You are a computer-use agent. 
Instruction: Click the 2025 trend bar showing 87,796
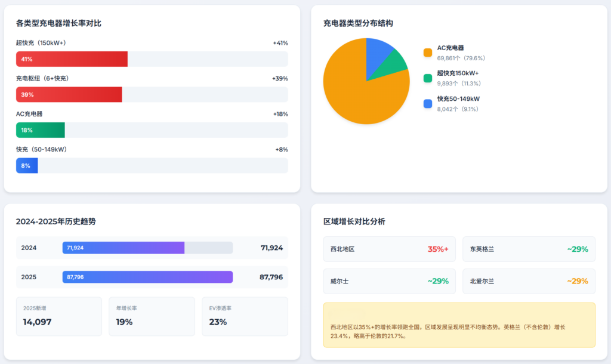(x=147, y=277)
